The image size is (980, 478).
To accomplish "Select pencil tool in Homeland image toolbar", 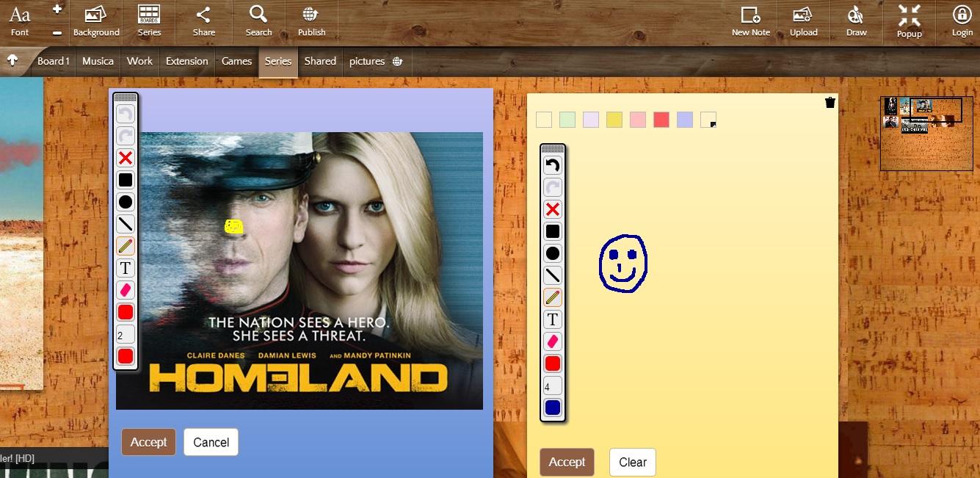I will click(126, 246).
